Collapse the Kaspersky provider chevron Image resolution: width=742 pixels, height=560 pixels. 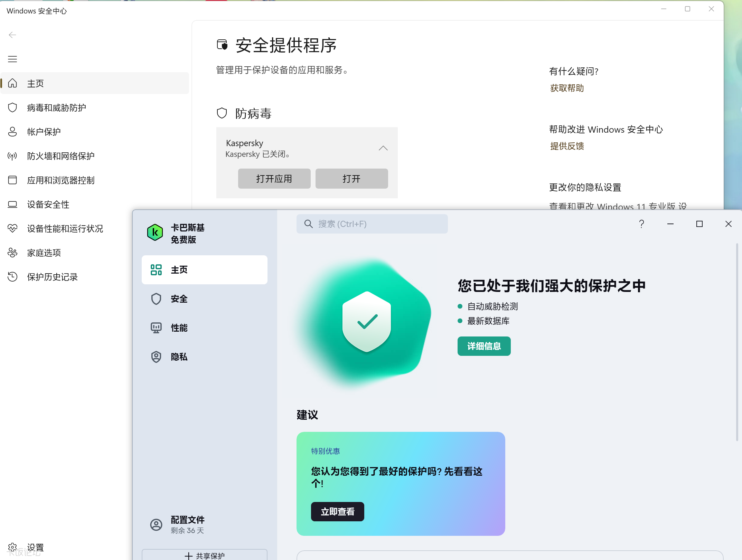(x=383, y=148)
